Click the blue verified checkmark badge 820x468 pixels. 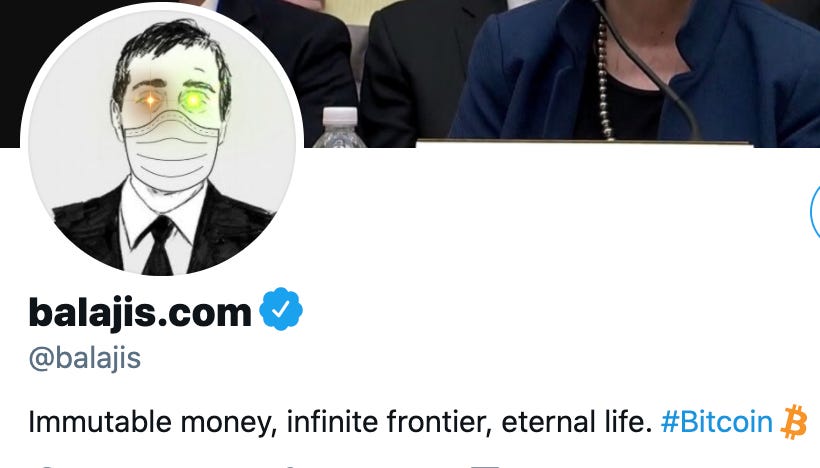tap(281, 309)
